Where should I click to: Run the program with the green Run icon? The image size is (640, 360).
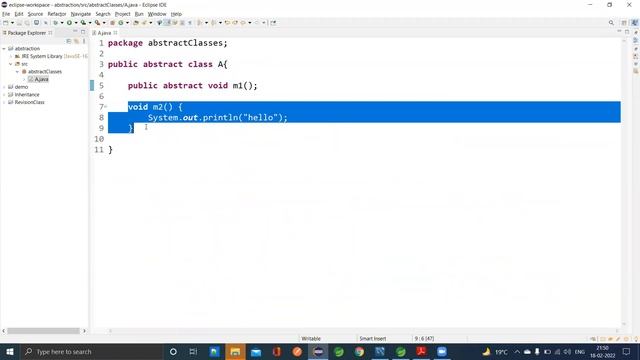(69, 23)
